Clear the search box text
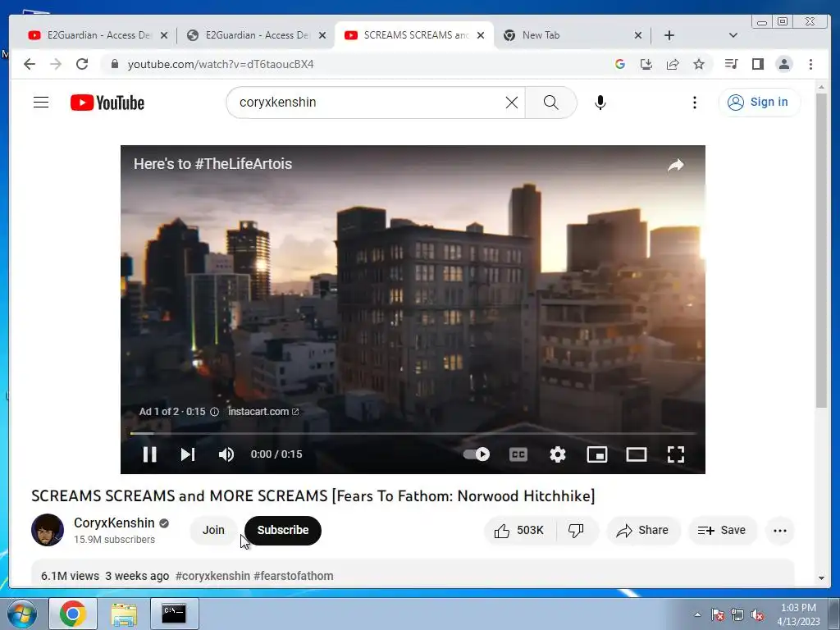 [512, 103]
